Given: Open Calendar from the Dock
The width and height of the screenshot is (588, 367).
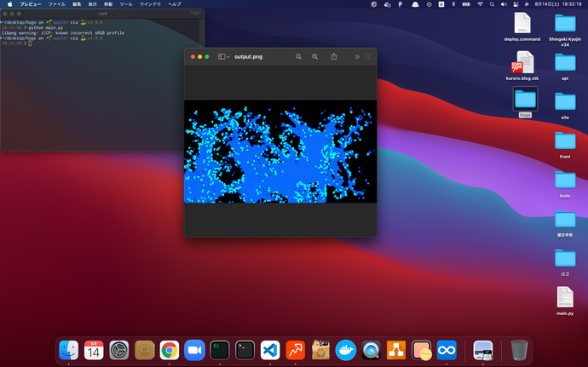Looking at the screenshot, I should 94,350.
